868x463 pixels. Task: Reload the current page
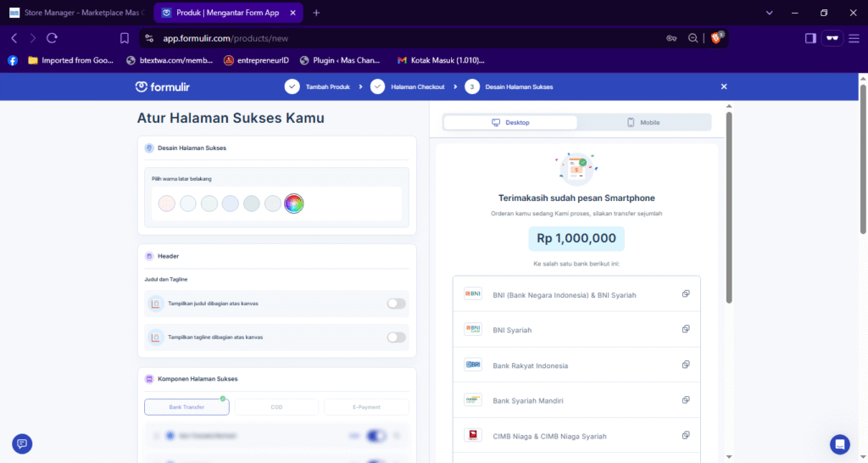[52, 38]
